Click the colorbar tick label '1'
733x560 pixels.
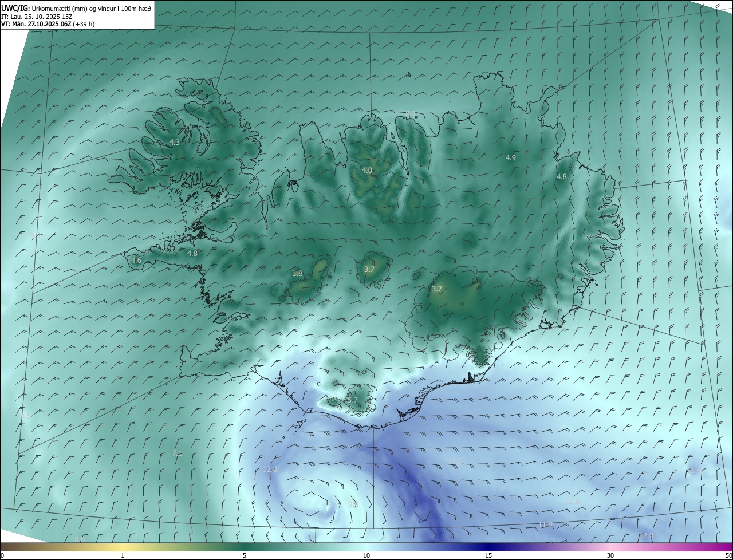pyautogui.click(x=123, y=555)
